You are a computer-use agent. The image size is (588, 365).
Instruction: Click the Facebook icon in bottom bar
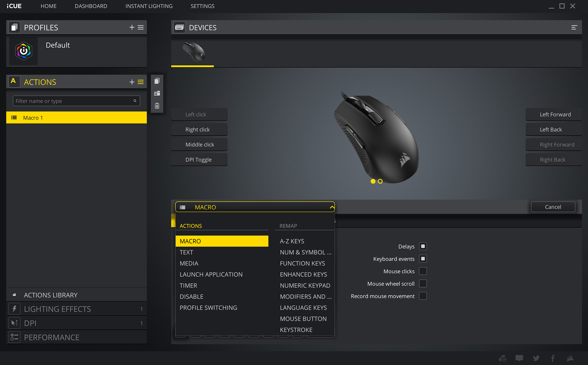553,358
